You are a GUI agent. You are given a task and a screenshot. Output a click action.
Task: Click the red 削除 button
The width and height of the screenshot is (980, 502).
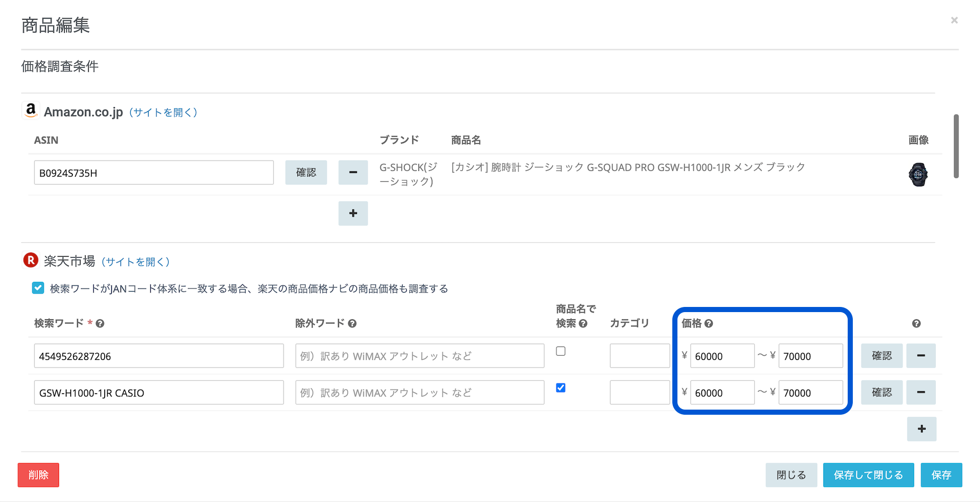pyautogui.click(x=38, y=475)
